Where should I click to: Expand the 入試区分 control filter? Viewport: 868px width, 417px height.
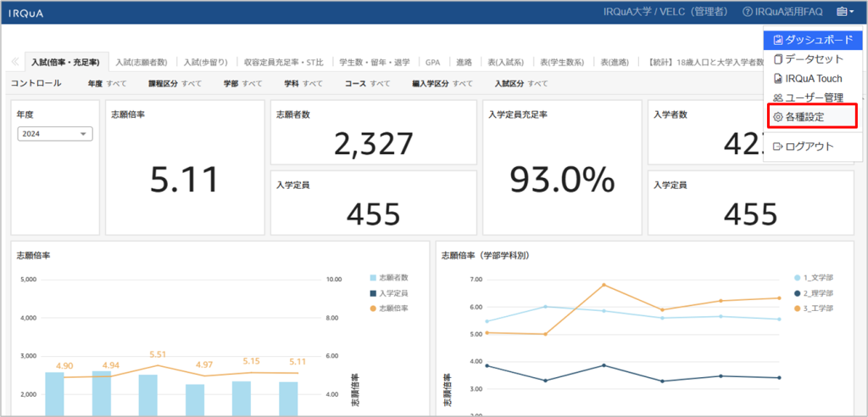[x=520, y=84]
